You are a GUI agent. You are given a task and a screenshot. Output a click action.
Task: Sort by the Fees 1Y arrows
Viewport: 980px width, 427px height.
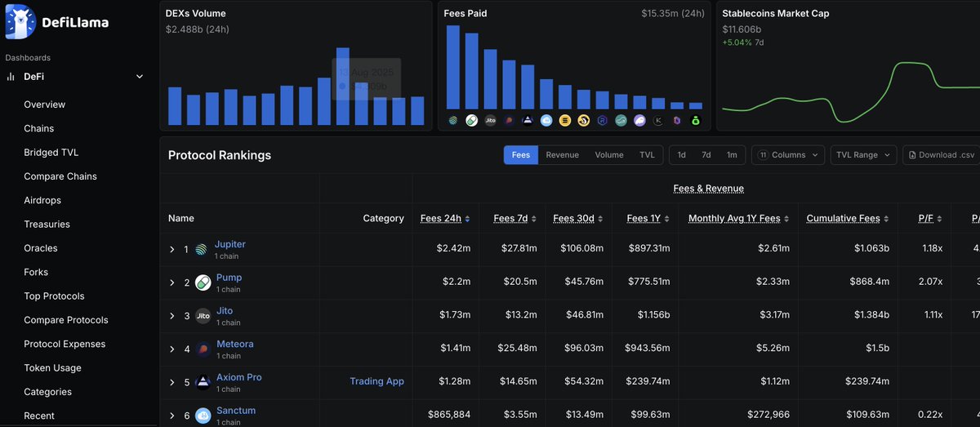666,219
